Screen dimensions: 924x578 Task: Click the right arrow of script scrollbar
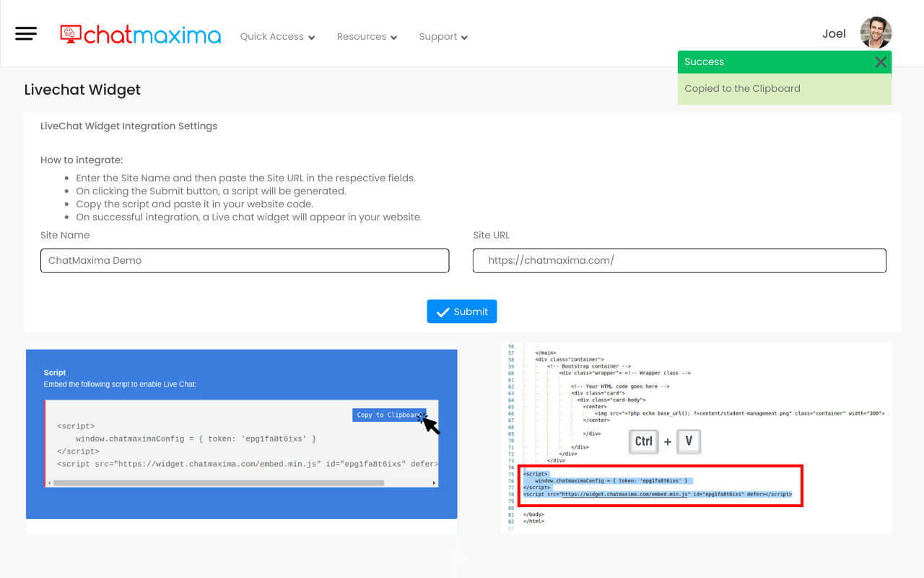tap(434, 483)
